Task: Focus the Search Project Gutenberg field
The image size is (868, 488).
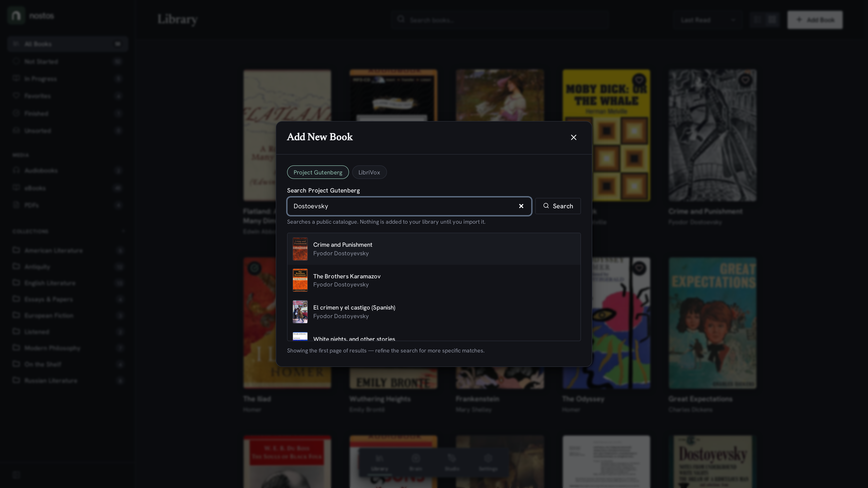Action: point(409,206)
